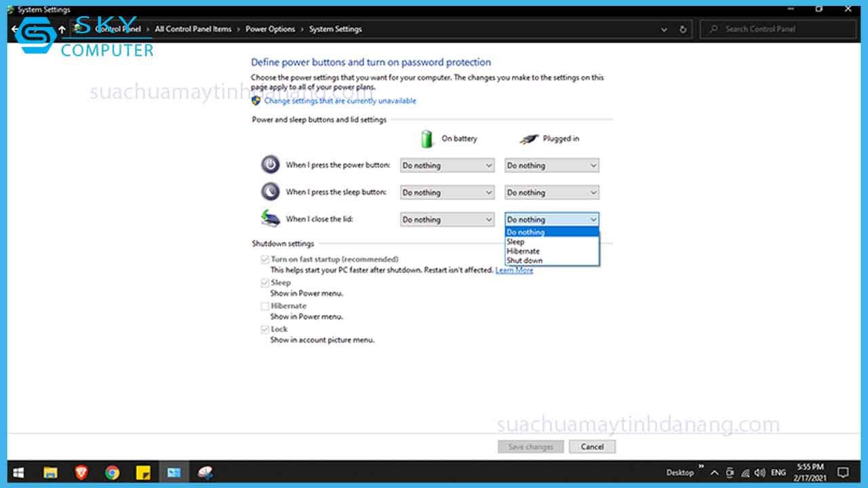Open Google Chrome from the taskbar
Screen dimensions: 868x488
[113, 472]
